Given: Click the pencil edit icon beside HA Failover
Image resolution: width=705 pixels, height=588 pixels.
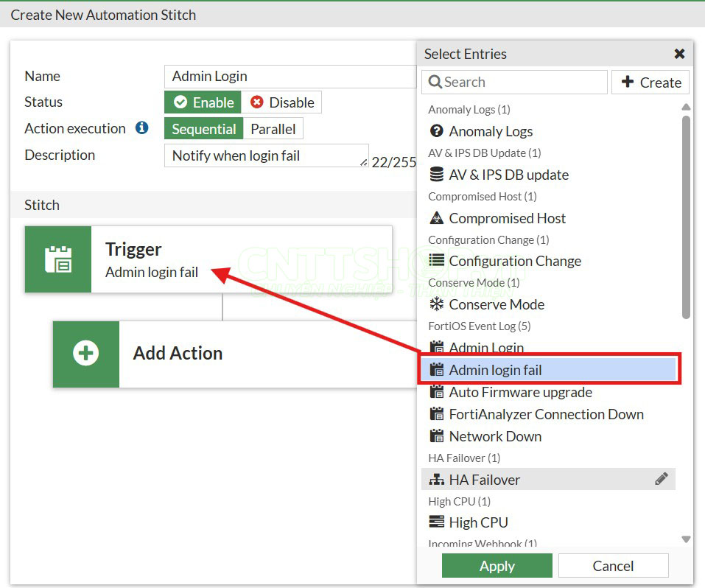Looking at the screenshot, I should pos(661,479).
